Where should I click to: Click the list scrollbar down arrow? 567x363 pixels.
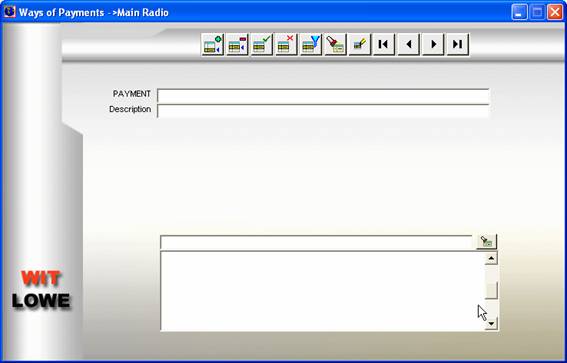tap(491, 323)
